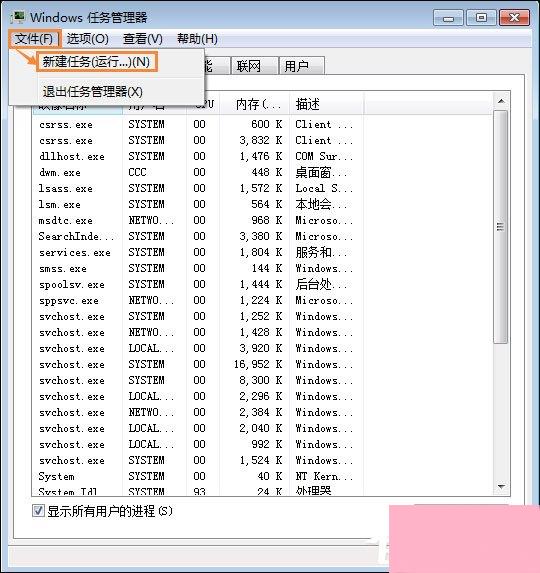Screen dimensions: 540x573
Task: Click the NT Kern... description cell
Action: coord(324,476)
